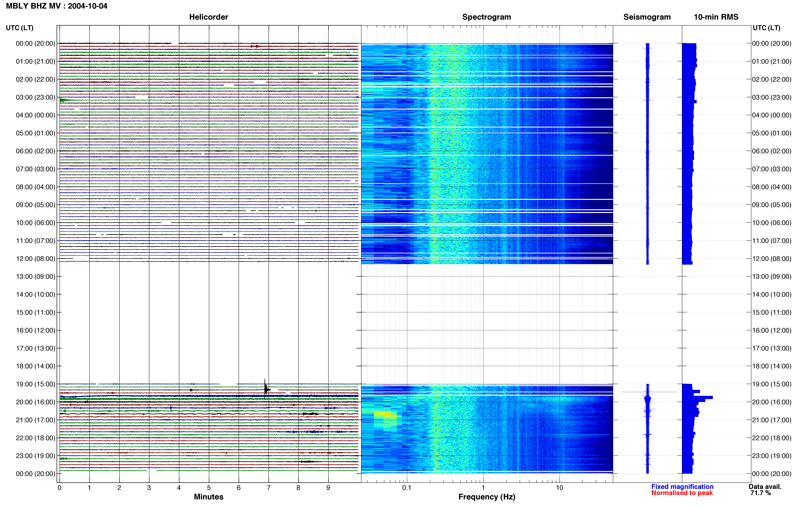Pick '16:00 (12:00)' on the right axis
Image resolution: width=812 pixels, height=508 pixels.
tap(772, 330)
